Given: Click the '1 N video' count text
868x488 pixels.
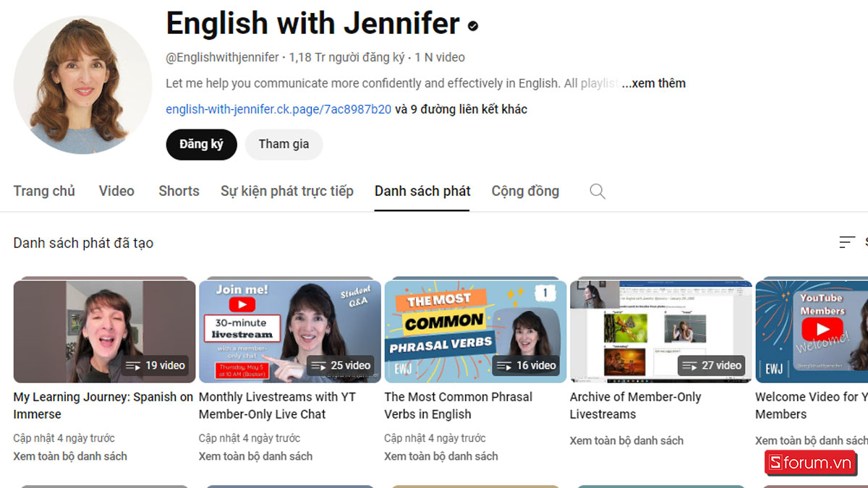Looking at the screenshot, I should [440, 57].
